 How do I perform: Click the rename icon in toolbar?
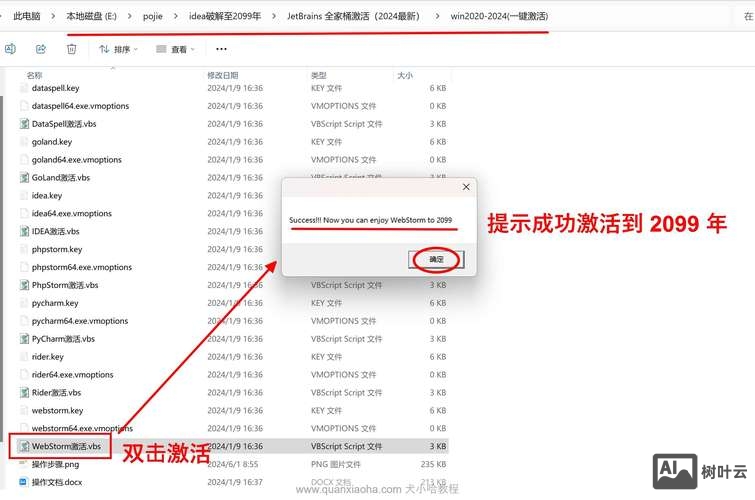(10, 49)
